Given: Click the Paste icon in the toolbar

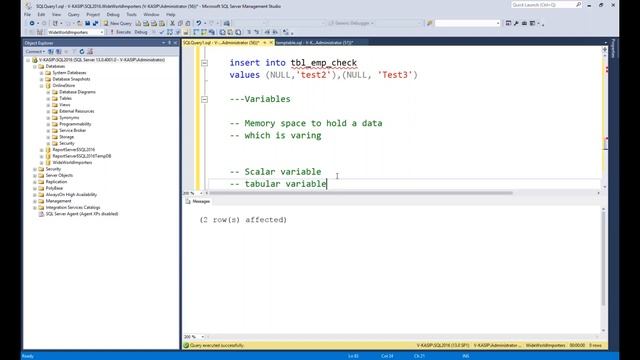Looking at the screenshot, I should tap(188, 23).
